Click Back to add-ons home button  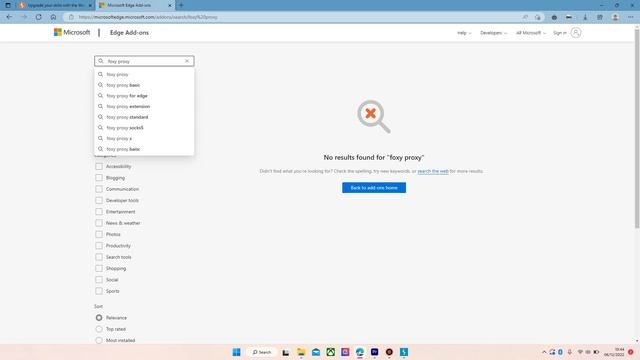[x=374, y=188]
